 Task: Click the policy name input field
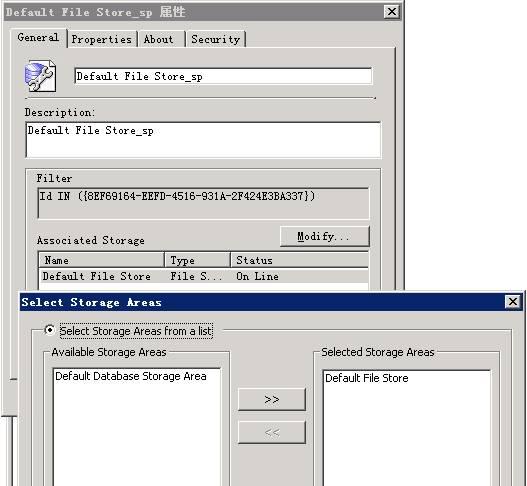point(223,76)
